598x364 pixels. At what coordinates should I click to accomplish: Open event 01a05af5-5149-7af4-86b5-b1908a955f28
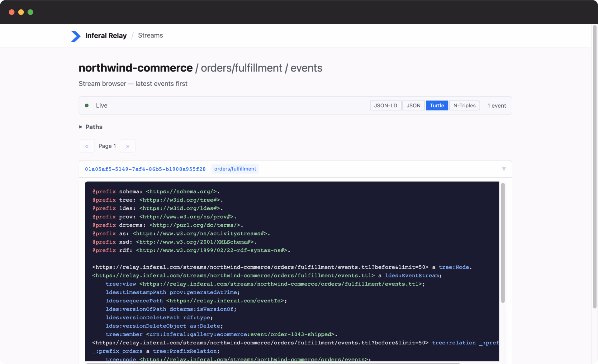coord(145,169)
